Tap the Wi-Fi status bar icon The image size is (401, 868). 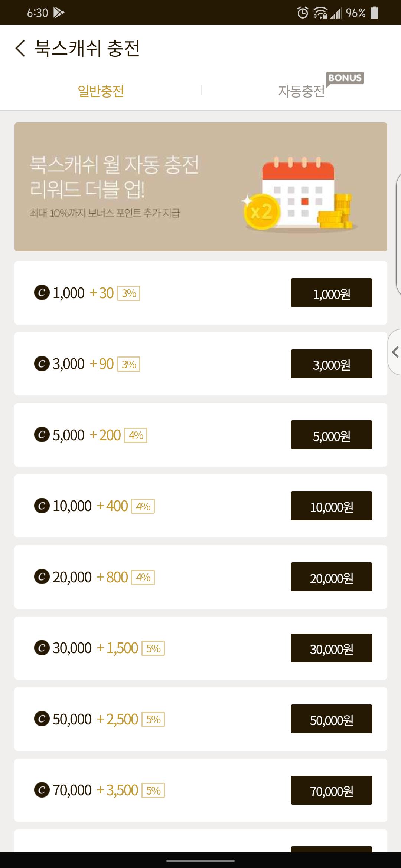click(x=320, y=13)
